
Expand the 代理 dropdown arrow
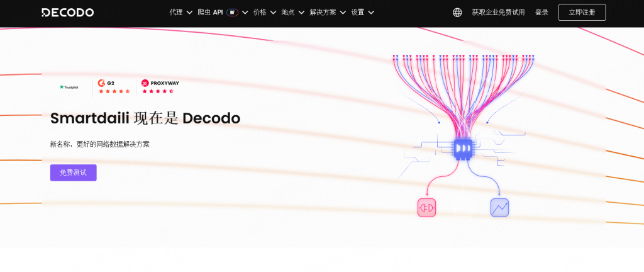pyautogui.click(x=189, y=13)
